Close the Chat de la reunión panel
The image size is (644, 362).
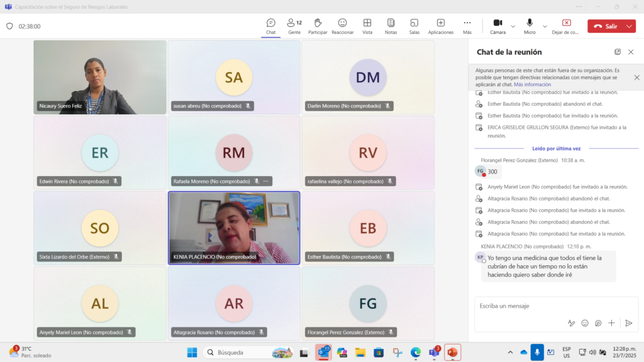(x=631, y=52)
